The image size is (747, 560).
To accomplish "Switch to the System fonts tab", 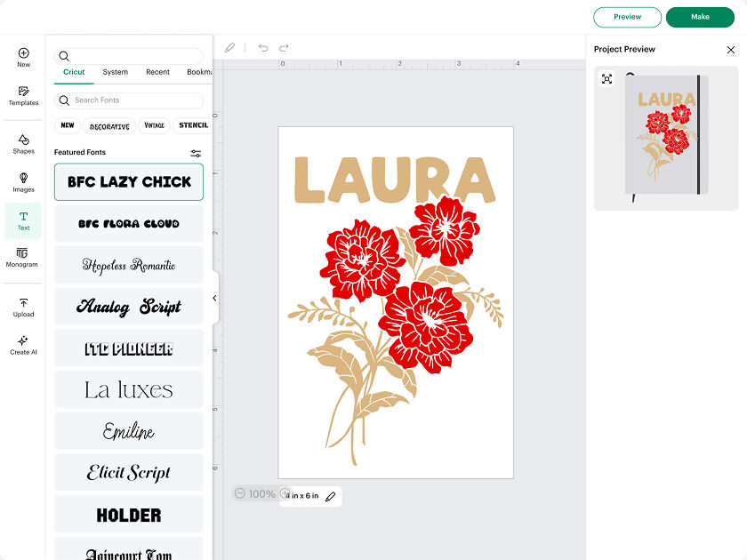I will tap(115, 72).
